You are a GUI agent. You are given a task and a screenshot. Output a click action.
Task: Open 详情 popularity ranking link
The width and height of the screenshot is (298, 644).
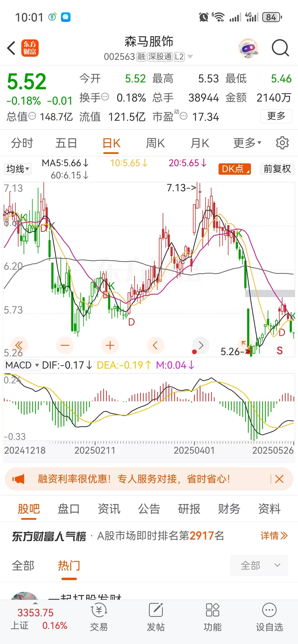pyautogui.click(x=274, y=536)
